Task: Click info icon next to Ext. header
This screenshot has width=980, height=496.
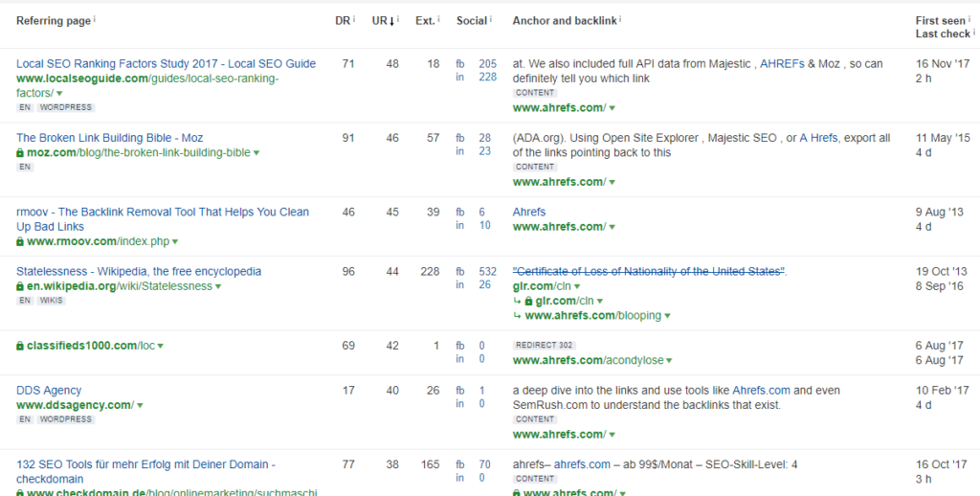Action: tap(438, 19)
